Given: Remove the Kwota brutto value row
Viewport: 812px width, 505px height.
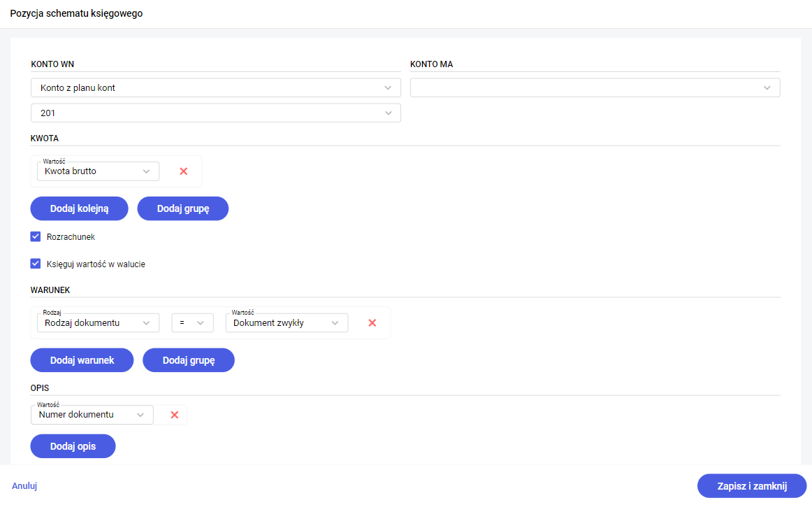Looking at the screenshot, I should pyautogui.click(x=184, y=171).
